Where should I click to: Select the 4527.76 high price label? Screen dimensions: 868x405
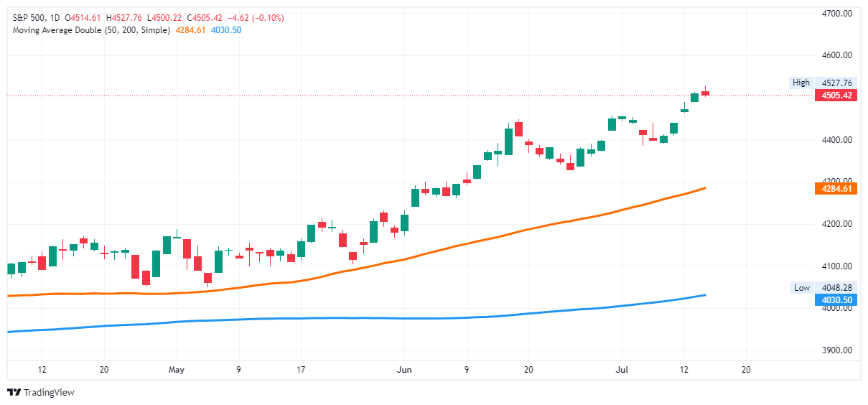click(836, 83)
